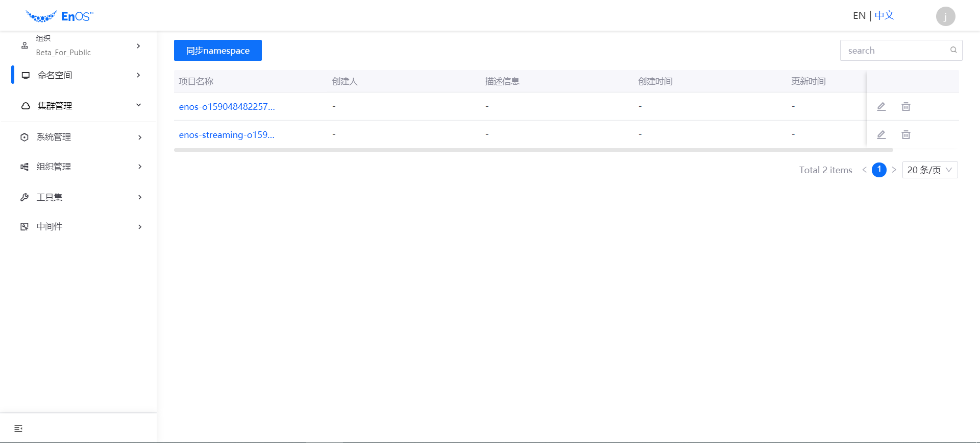980x443 pixels.
Task: Click the 中间件 icon
Action: tap(24, 226)
